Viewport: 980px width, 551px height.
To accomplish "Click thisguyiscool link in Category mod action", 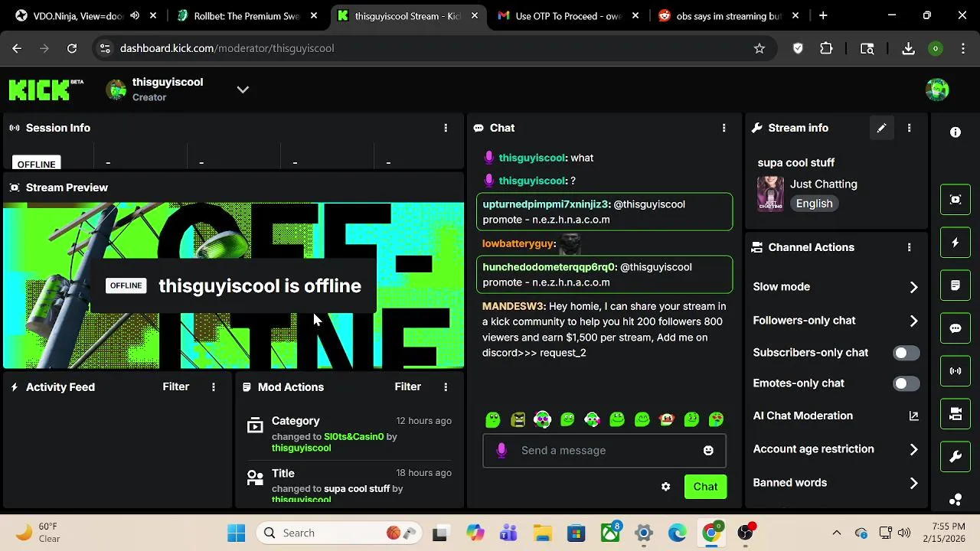I will (301, 448).
